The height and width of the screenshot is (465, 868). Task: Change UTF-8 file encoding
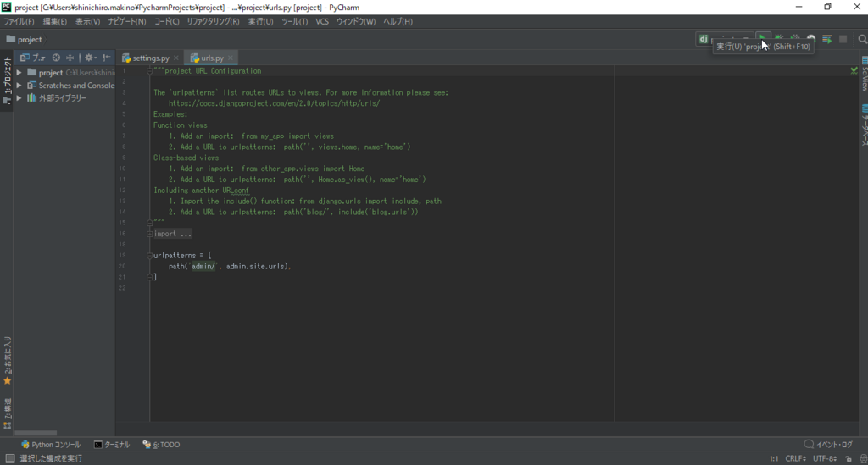(824, 458)
